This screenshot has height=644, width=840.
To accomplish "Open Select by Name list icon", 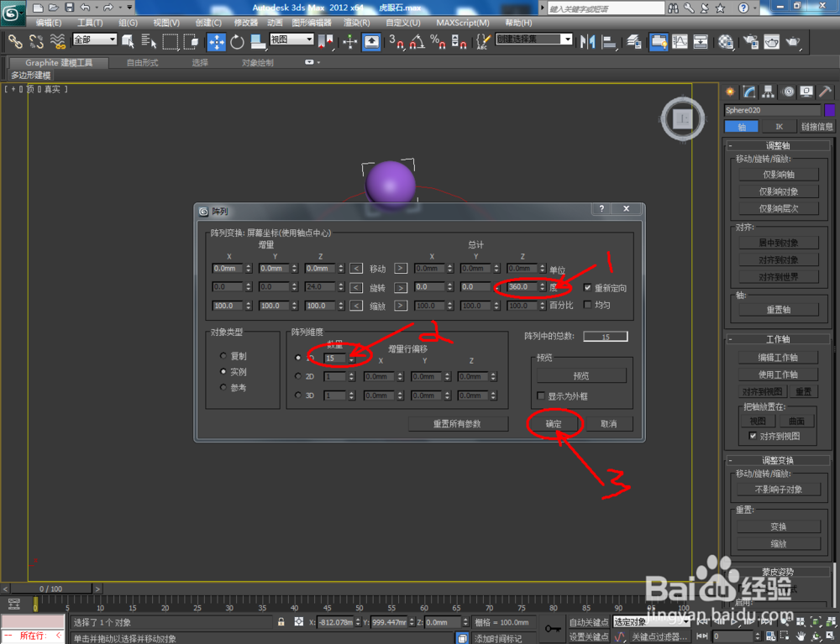I will click(149, 41).
